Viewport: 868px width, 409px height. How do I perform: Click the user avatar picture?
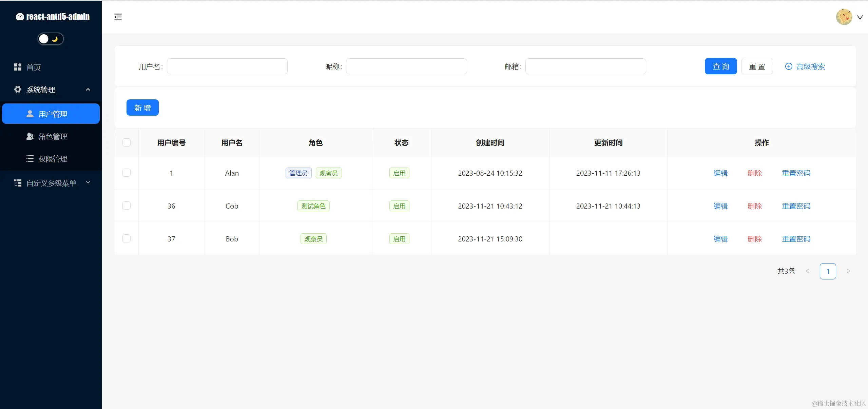pos(844,17)
